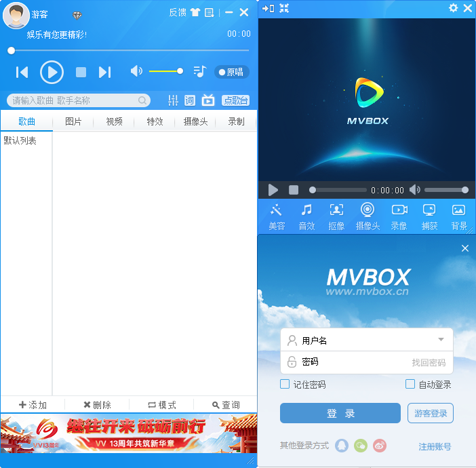Click the 登录 login button
This screenshot has width=476, height=468.
[340, 413]
